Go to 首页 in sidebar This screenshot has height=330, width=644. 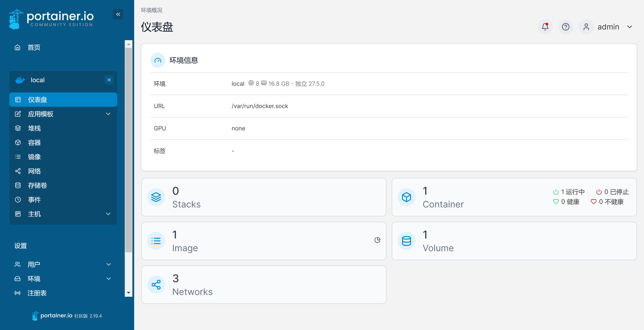[x=34, y=47]
